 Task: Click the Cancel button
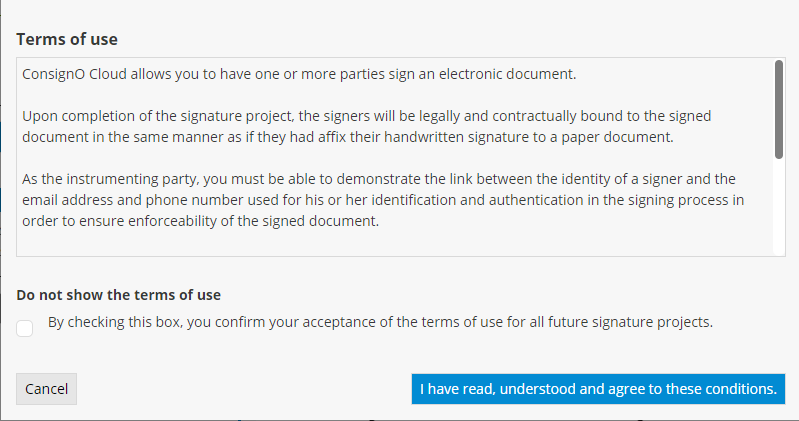click(x=46, y=389)
